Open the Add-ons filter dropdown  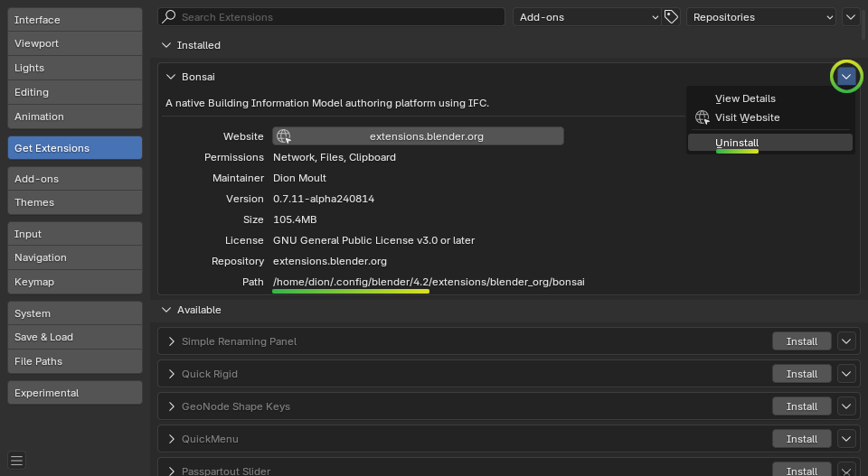click(588, 17)
